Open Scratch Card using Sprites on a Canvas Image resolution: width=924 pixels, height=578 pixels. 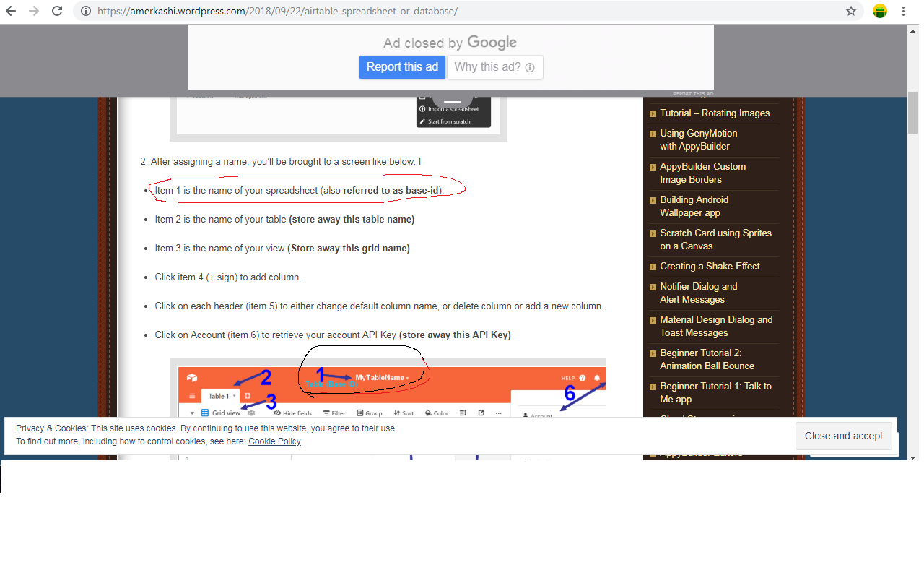pos(715,239)
